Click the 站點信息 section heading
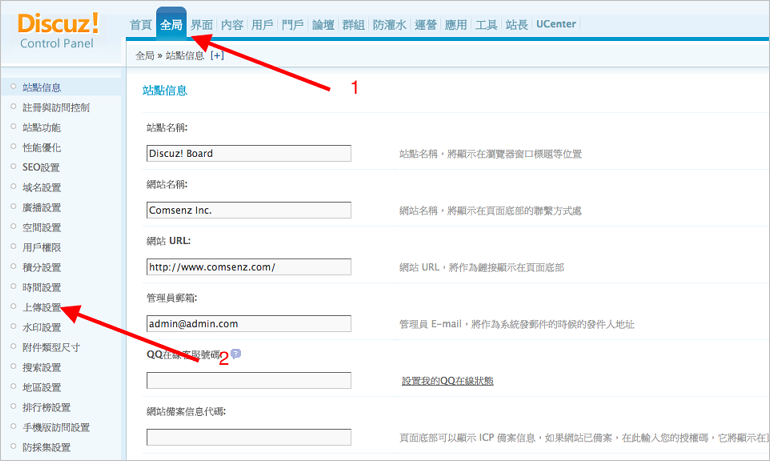The height and width of the screenshot is (461, 770). point(165,90)
